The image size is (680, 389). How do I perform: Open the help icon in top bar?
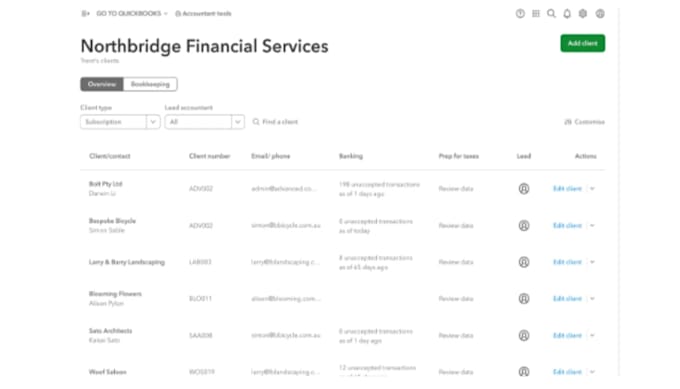tap(520, 13)
